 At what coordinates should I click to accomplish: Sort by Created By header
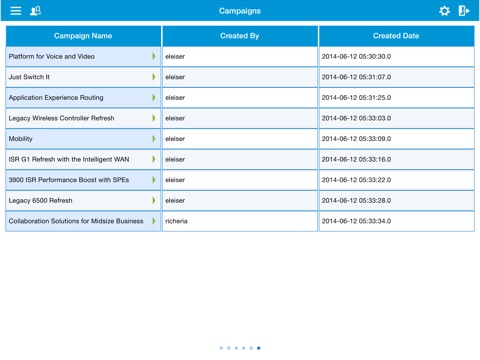[x=240, y=36]
